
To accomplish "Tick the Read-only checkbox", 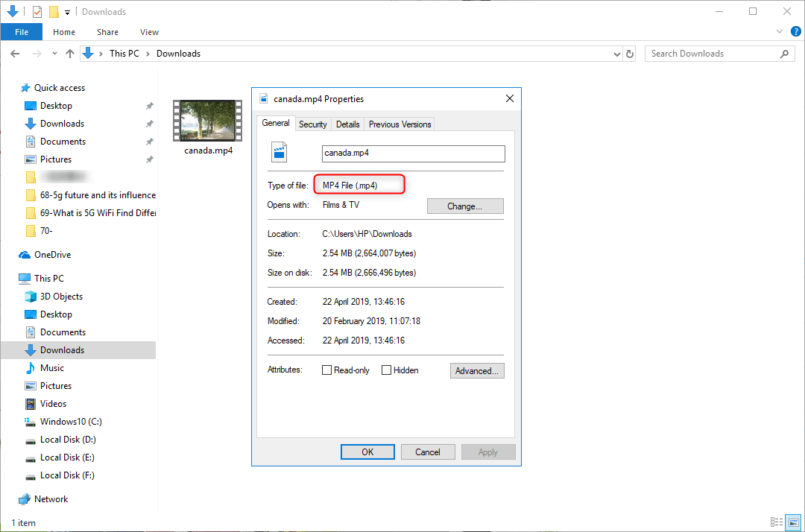I will [326, 370].
